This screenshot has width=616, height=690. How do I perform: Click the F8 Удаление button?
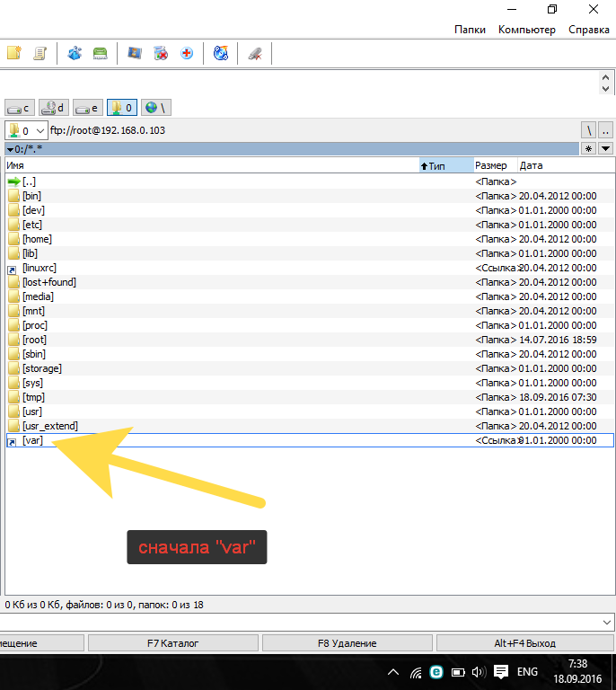click(347, 643)
